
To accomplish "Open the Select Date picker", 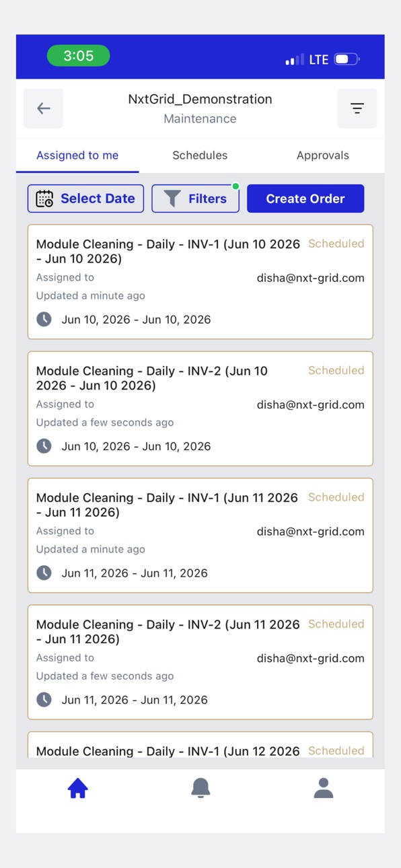I will click(x=85, y=198).
